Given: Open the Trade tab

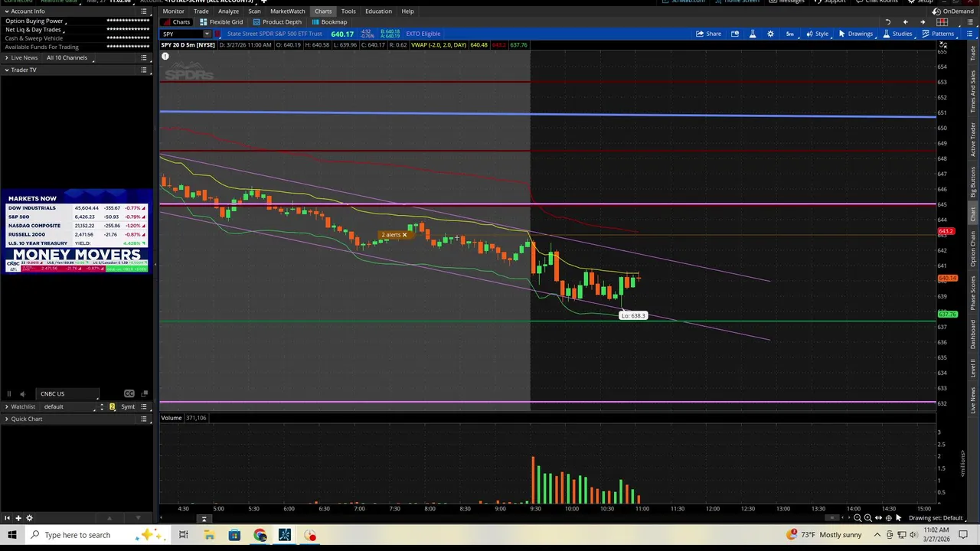Looking at the screenshot, I should [201, 11].
